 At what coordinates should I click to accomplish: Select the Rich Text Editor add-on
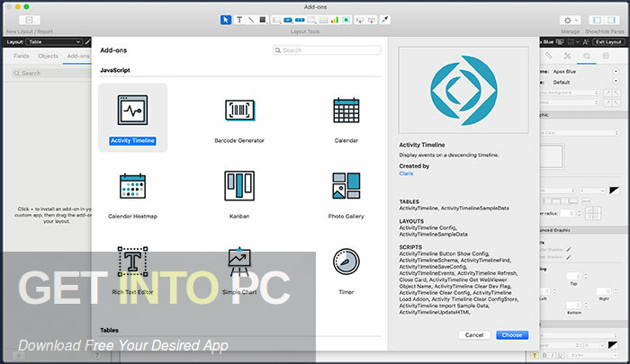coord(132,270)
